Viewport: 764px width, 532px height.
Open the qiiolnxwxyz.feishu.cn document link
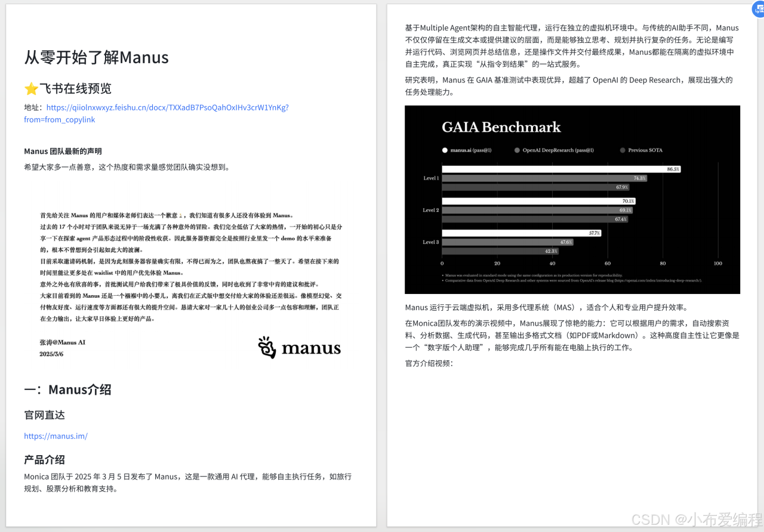pos(156,113)
